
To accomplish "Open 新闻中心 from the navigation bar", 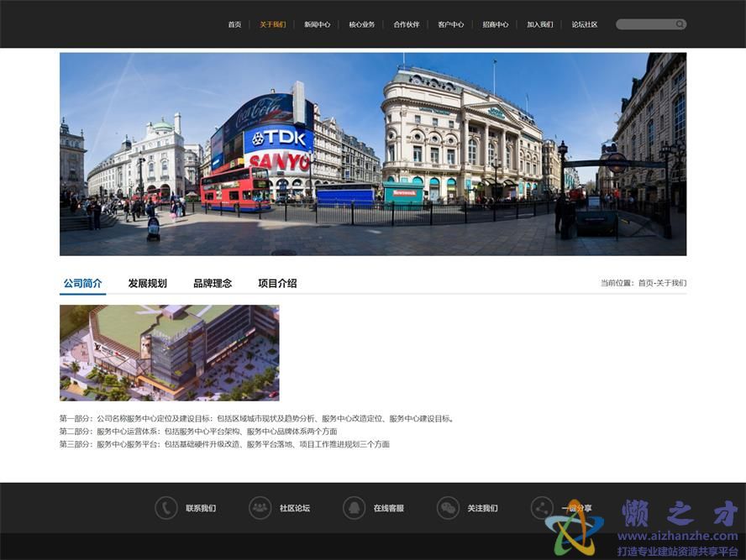I will pyautogui.click(x=317, y=24).
